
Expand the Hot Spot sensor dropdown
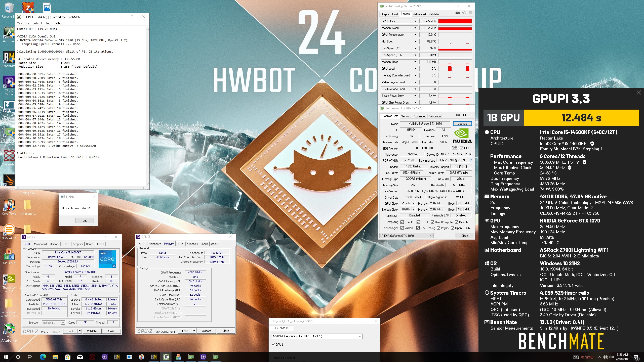[x=415, y=41]
